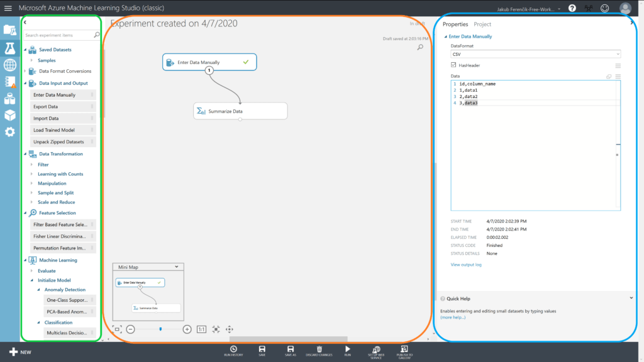Click zoom to actual size 1:1 icon
The image size is (644, 362).
point(201,329)
